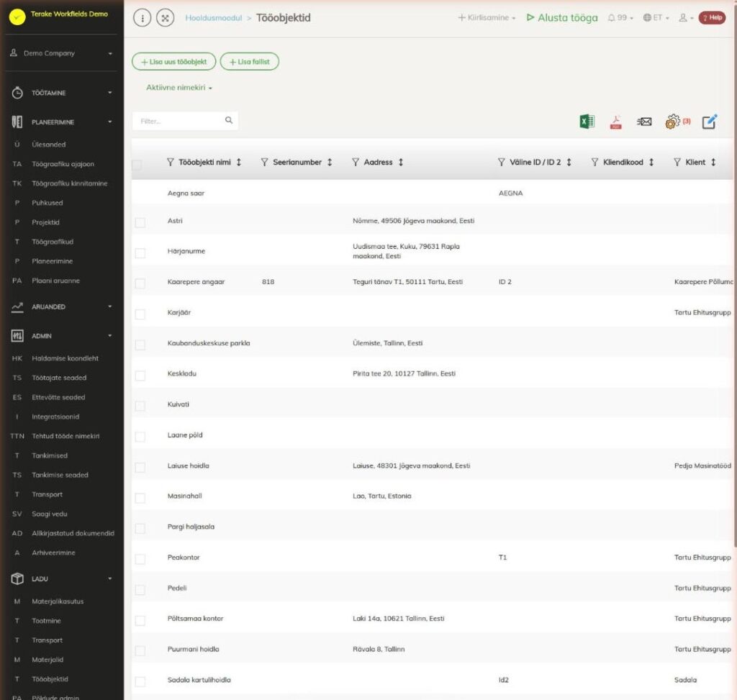Collapse the TÖÖTAMINE sidebar section

coord(62,93)
